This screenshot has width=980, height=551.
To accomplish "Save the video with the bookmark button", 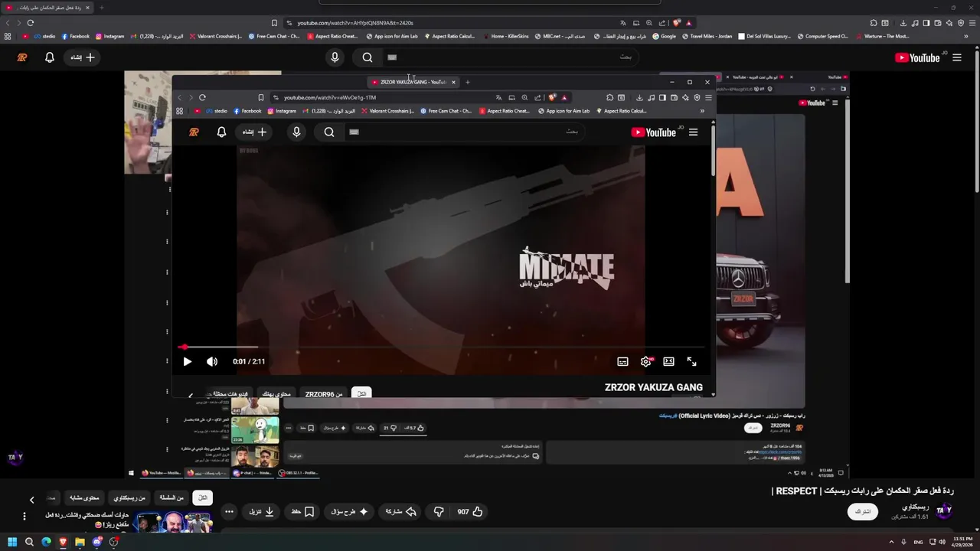I will point(302,511).
